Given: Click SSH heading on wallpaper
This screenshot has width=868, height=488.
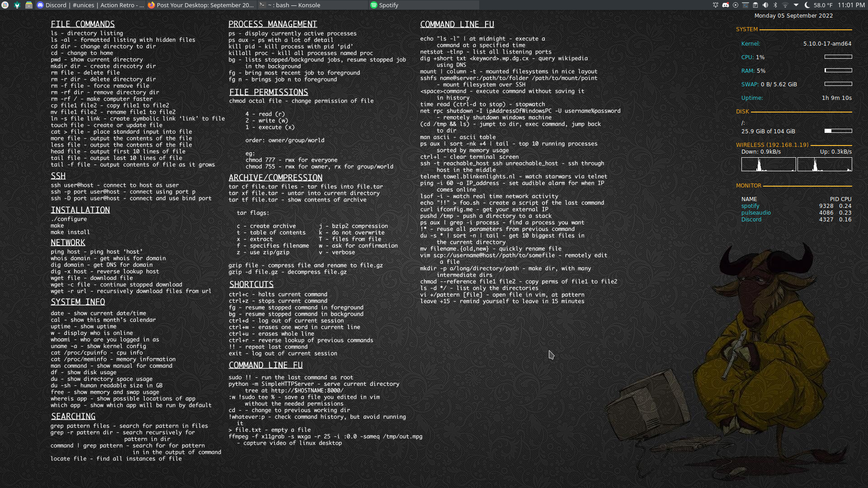Looking at the screenshot, I should click(58, 176).
